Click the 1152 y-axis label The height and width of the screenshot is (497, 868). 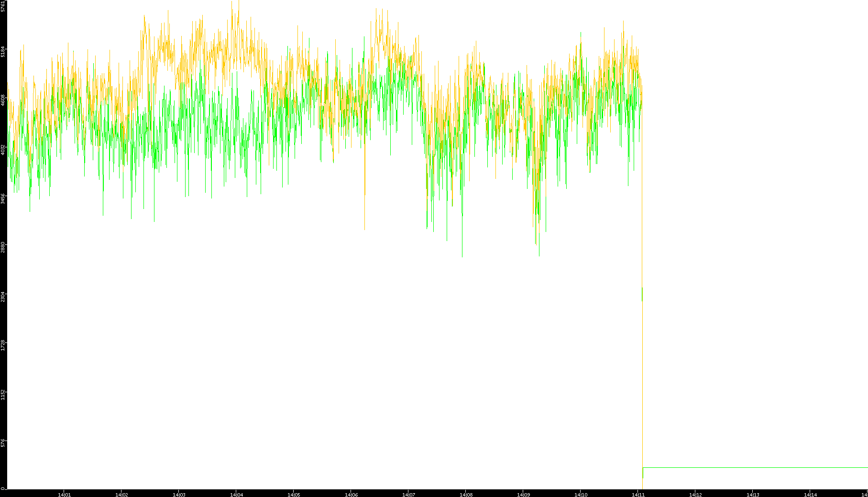3,395
